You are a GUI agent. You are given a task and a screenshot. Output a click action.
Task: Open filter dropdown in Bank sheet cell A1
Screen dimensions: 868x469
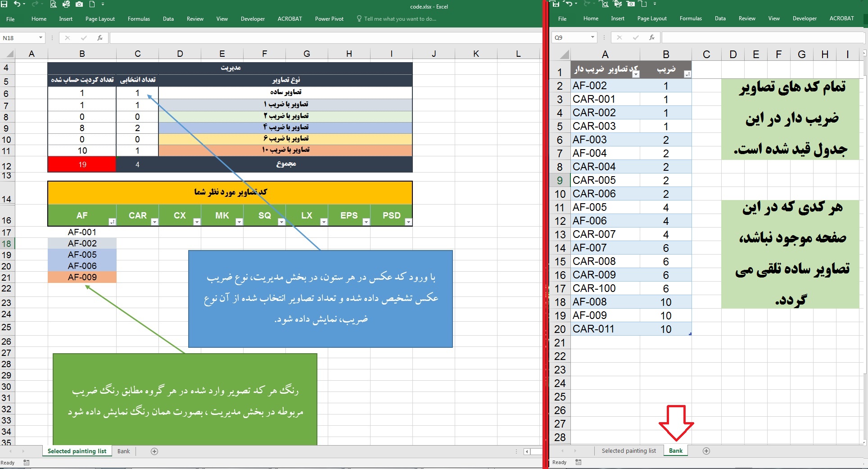636,74
